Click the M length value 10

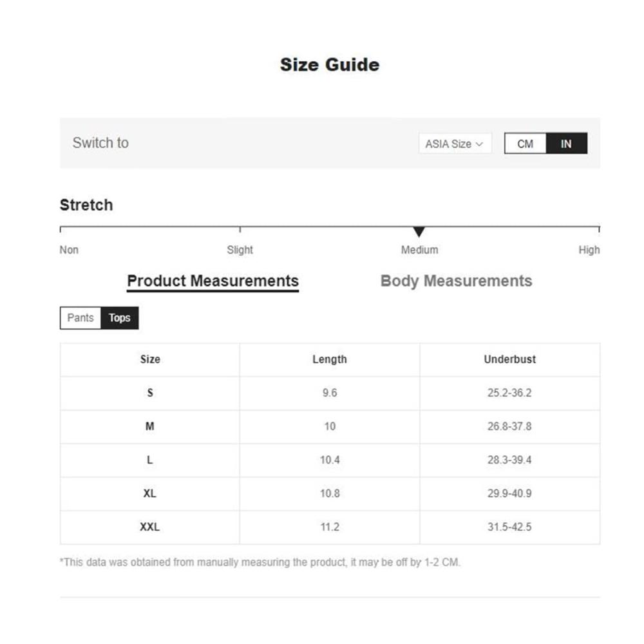tap(330, 426)
